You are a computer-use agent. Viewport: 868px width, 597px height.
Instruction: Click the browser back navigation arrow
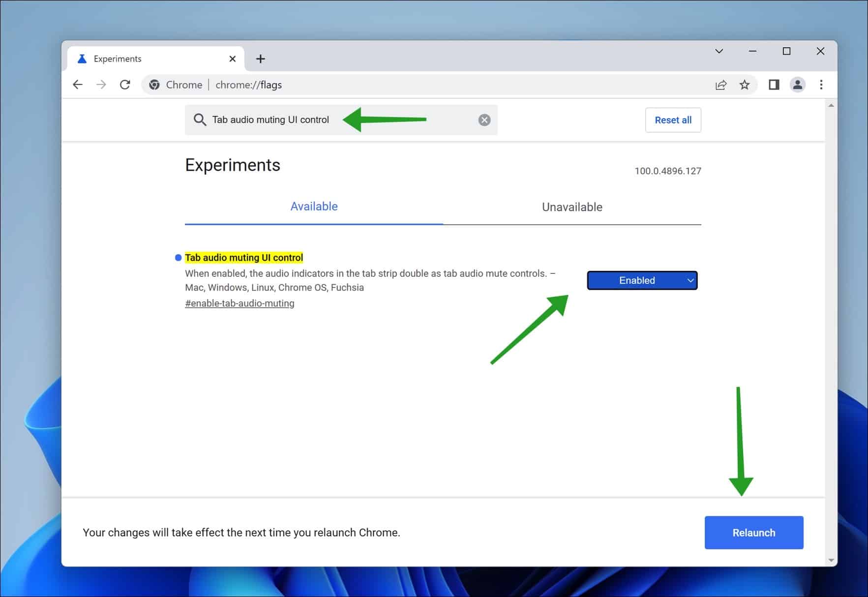click(x=78, y=84)
